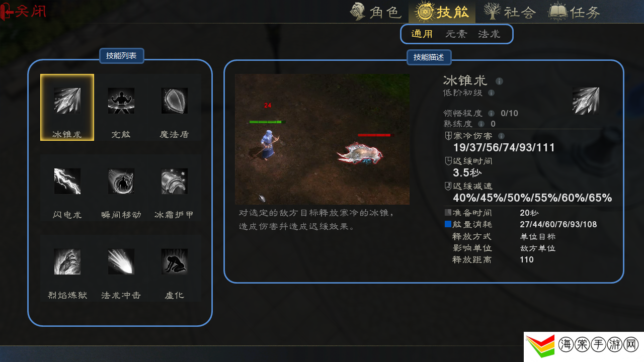The width and height of the screenshot is (644, 362).
Task: Select the 闪电术 lightning skill icon
Action: coord(67,182)
